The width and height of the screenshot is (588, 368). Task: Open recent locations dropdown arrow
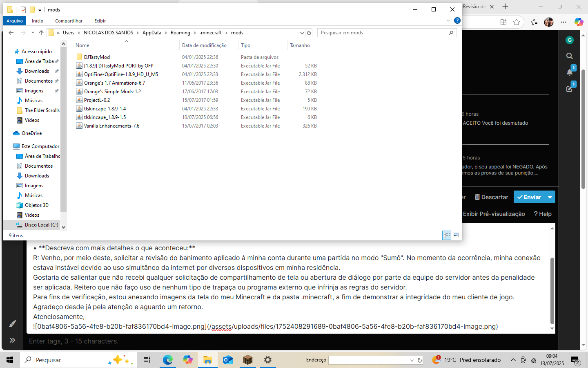pos(33,33)
